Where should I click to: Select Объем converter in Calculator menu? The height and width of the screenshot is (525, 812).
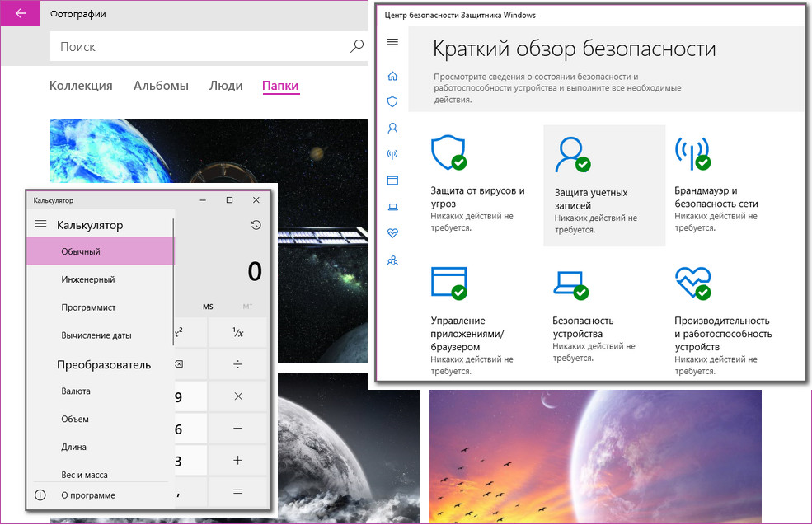[100, 419]
